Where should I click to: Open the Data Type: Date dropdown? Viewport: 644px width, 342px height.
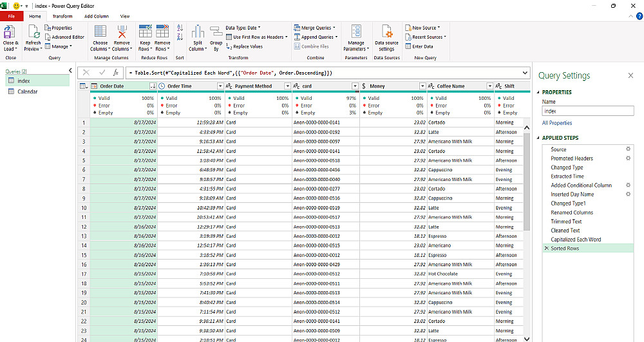point(243,28)
